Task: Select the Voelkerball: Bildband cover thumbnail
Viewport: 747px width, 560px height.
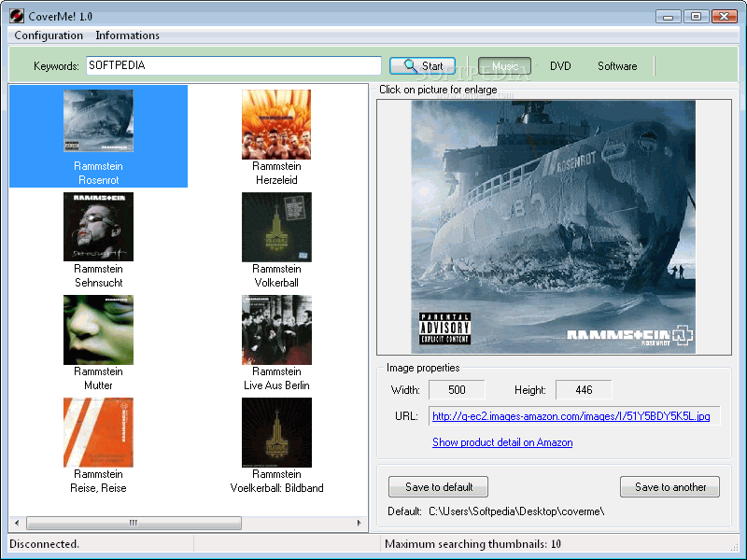Action: click(276, 432)
